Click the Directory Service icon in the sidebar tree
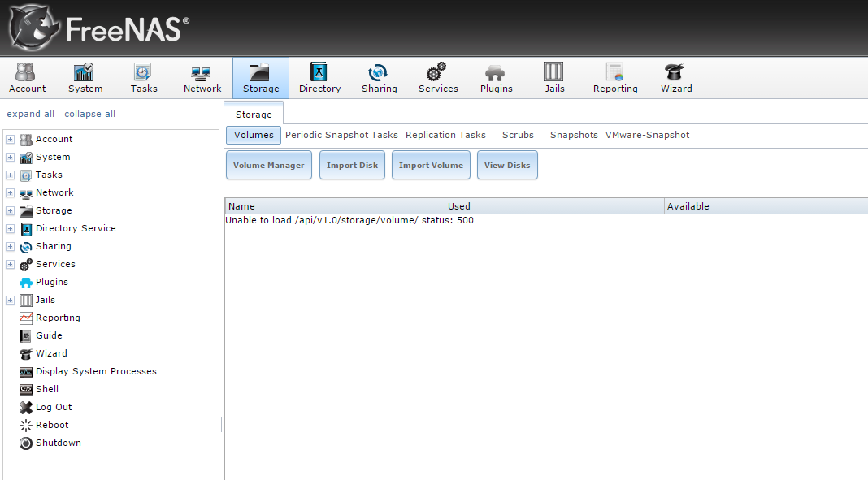Screen dimensions: 868x480 [x=26, y=228]
